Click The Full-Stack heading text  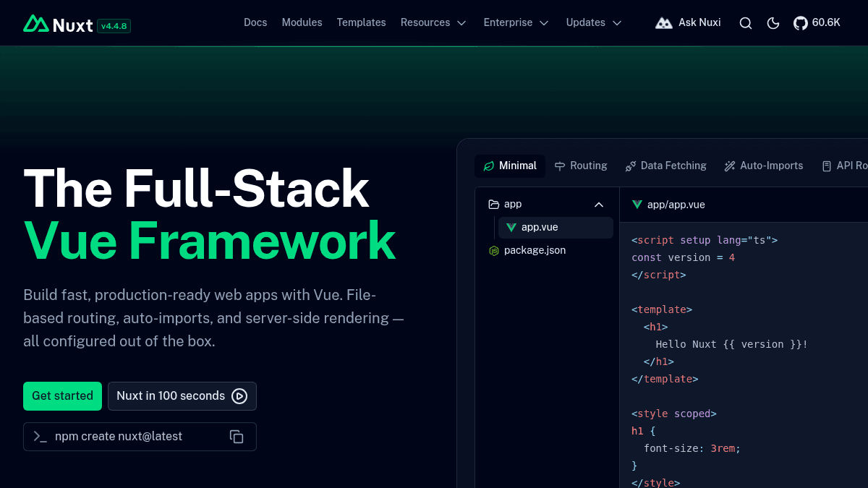click(196, 189)
